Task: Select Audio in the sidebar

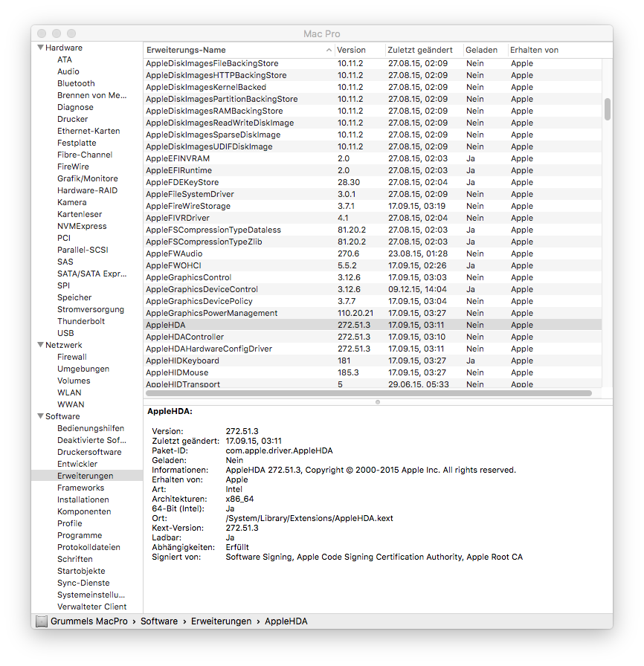Action: [x=68, y=71]
